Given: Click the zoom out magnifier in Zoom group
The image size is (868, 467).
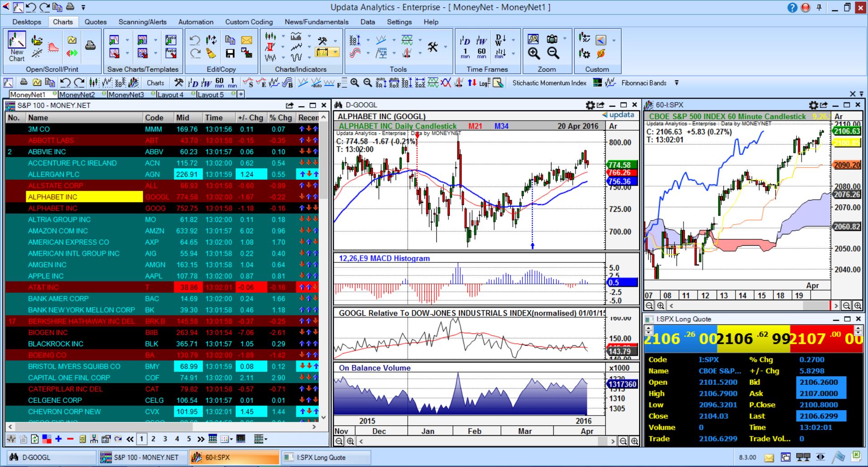Looking at the screenshot, I should click(553, 53).
